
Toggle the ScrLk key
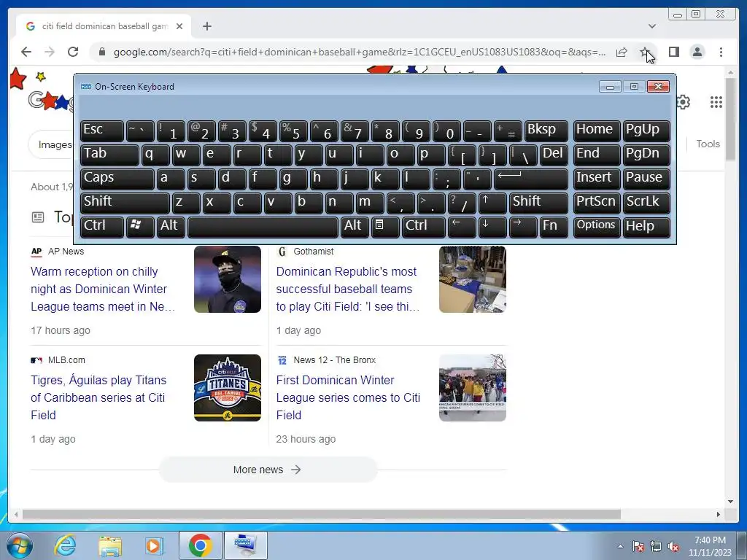646,203
